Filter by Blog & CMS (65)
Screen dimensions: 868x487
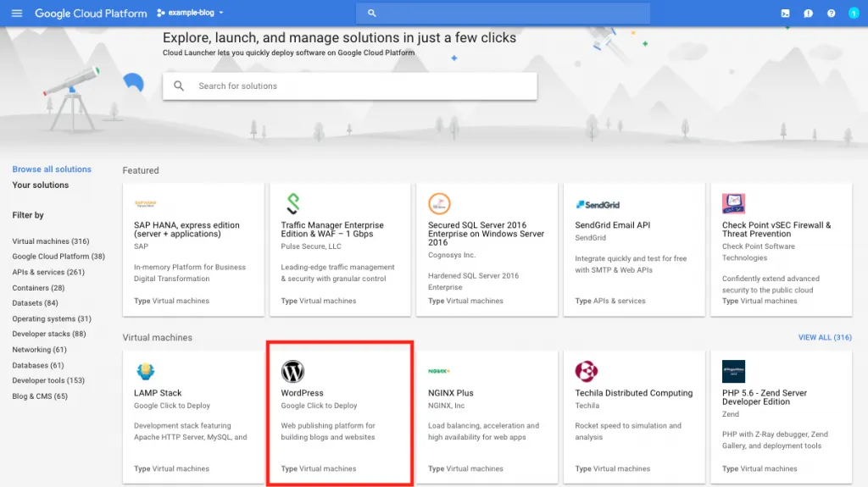pos(40,396)
